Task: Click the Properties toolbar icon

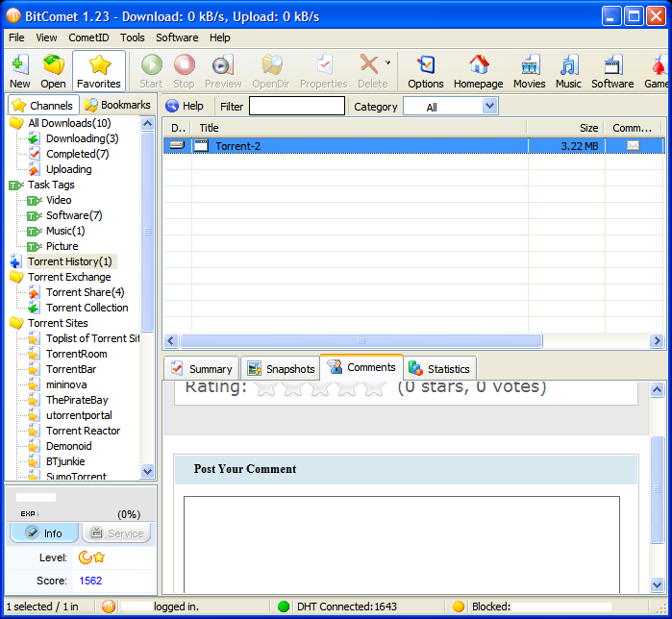Action: [x=324, y=71]
